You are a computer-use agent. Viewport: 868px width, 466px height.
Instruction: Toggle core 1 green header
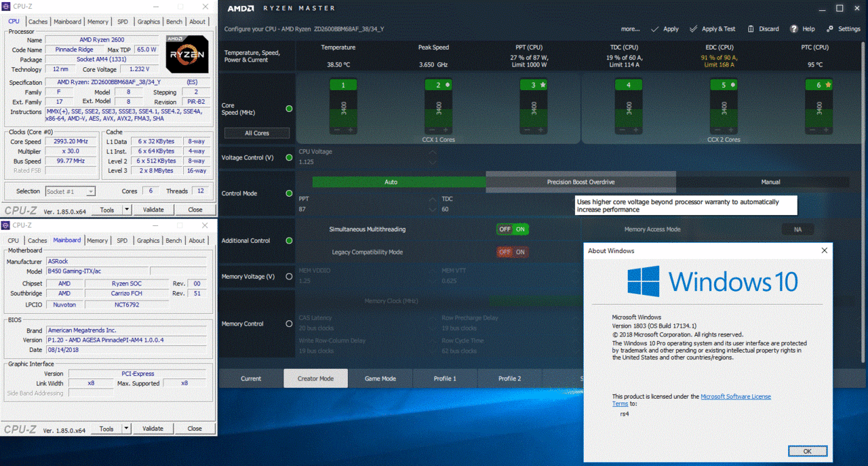pyautogui.click(x=344, y=85)
